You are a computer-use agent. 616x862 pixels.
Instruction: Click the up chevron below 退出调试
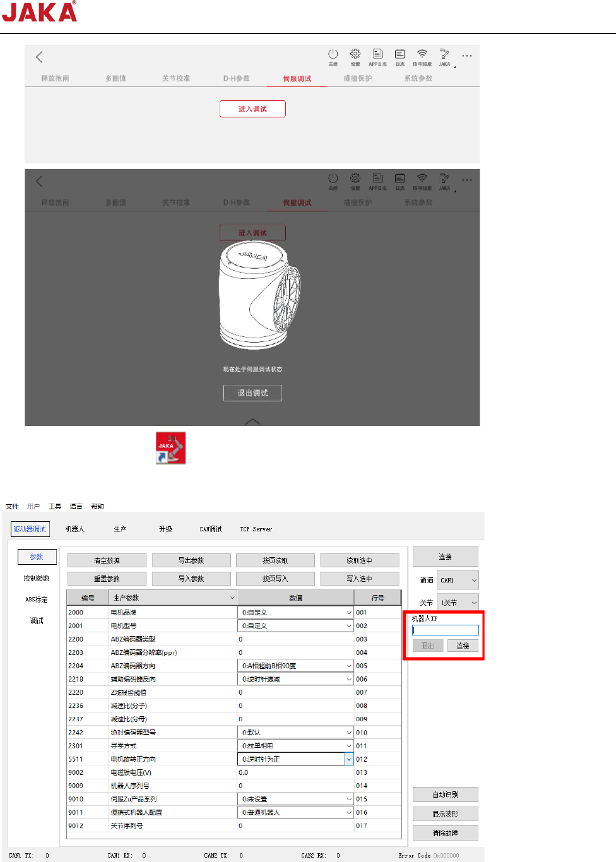252,421
